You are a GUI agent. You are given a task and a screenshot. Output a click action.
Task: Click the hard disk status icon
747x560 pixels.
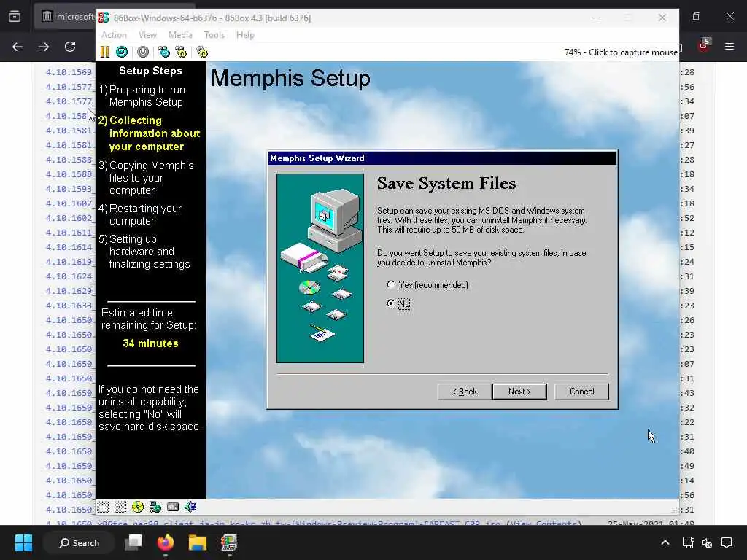click(173, 507)
